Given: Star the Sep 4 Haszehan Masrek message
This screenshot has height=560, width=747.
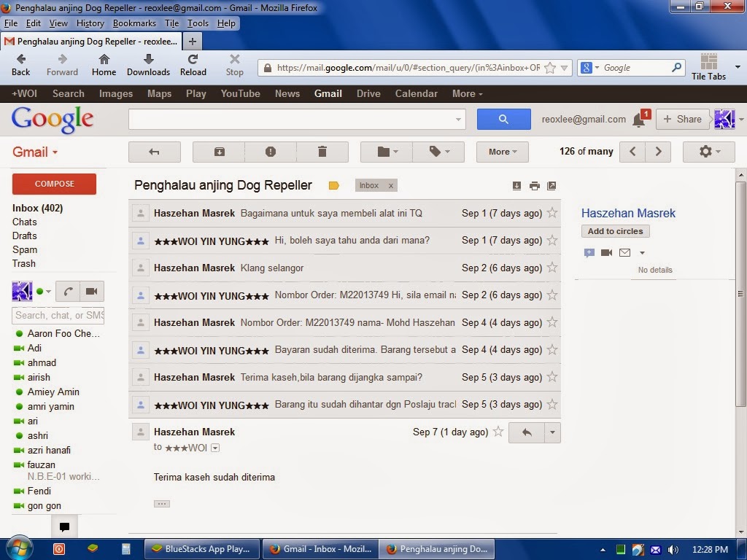Looking at the screenshot, I should pos(552,322).
